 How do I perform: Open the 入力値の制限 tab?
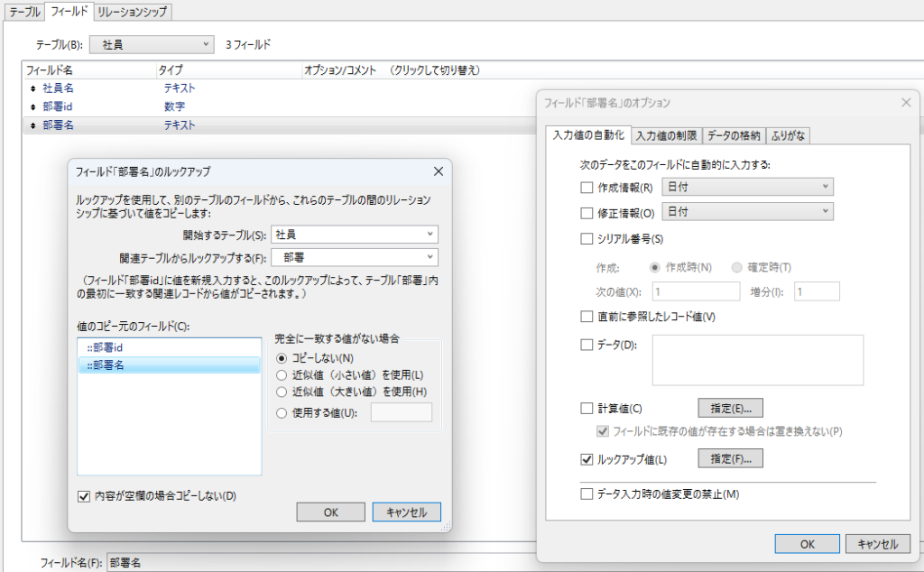coord(665,135)
